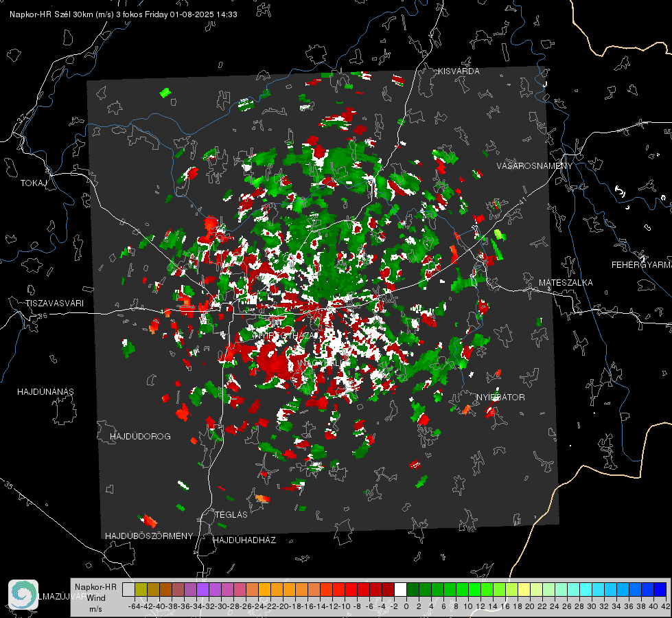Click the road number '36' label
Screen dimensions: 672x618
pos(43,316)
